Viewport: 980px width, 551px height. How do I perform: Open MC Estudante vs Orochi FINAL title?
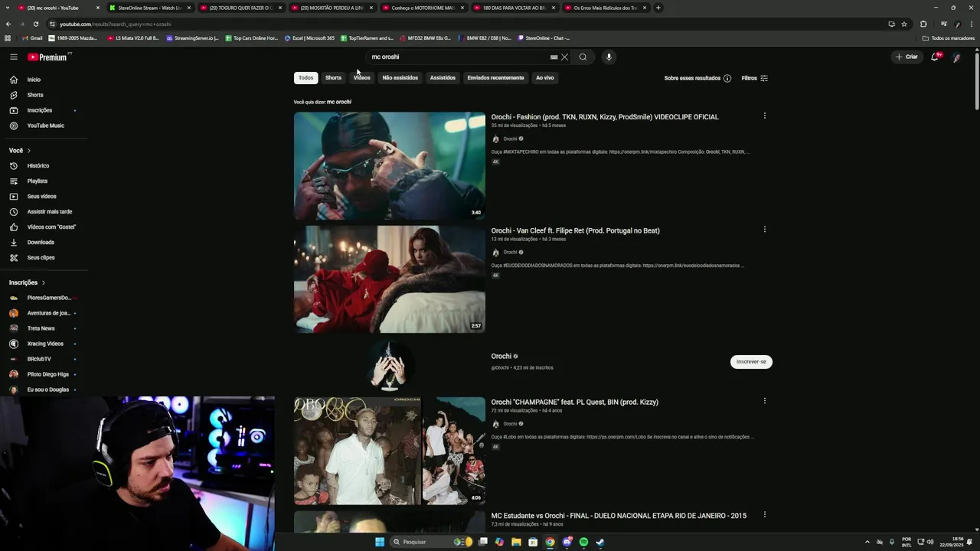619,516
